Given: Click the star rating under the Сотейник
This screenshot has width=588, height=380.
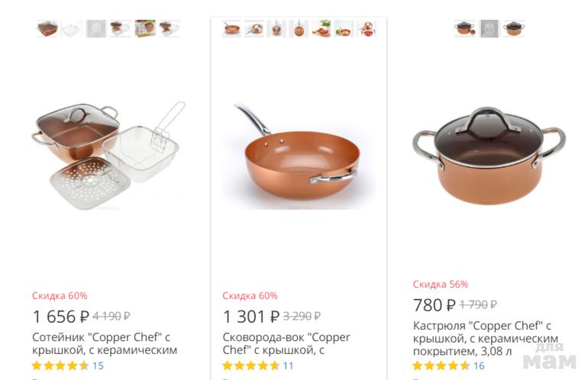Looking at the screenshot, I should click(60, 366).
